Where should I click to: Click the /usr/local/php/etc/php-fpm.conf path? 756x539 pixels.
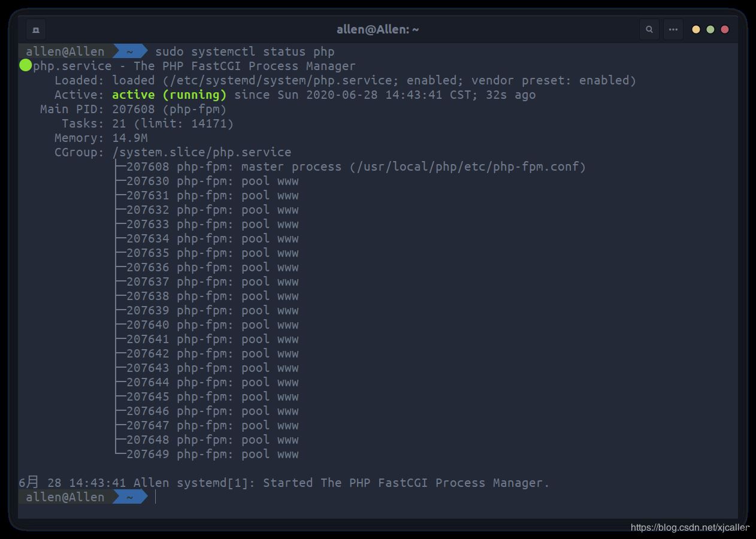click(x=467, y=166)
